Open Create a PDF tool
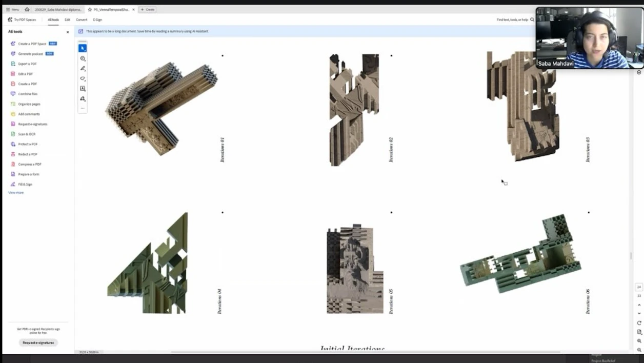Screen dimensions: 644x363 click(x=24, y=84)
